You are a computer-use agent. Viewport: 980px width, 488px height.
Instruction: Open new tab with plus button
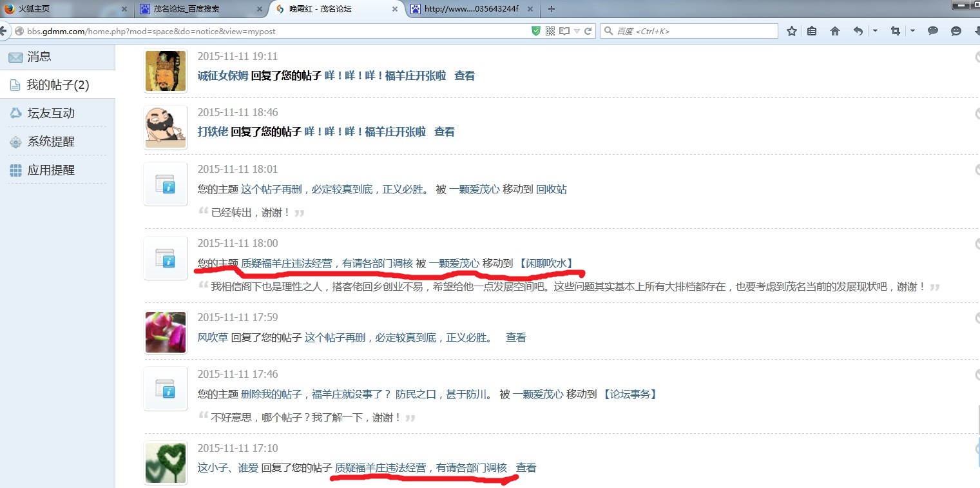point(551,9)
